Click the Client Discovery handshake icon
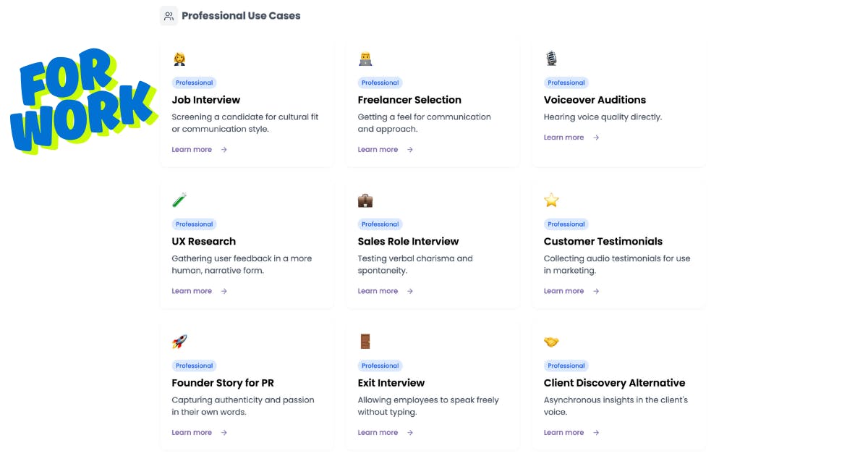The width and height of the screenshot is (868, 456). click(551, 342)
